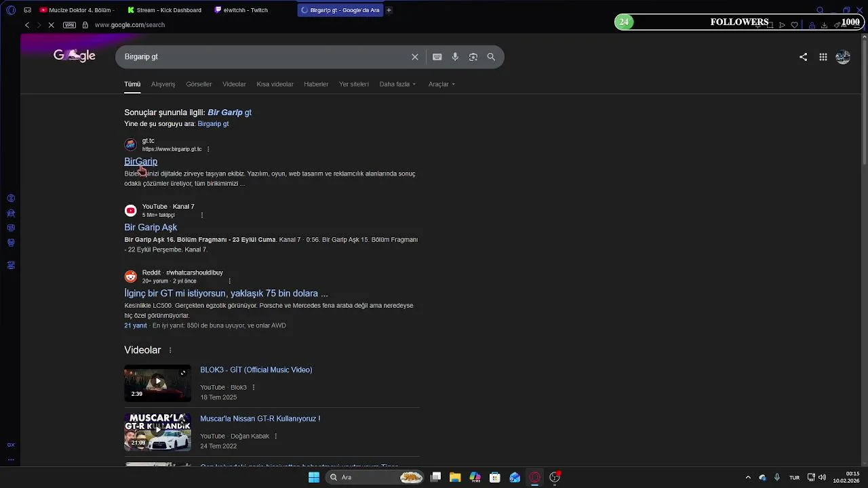
Task: Start voice search with the microphone icon
Action: [x=455, y=57]
